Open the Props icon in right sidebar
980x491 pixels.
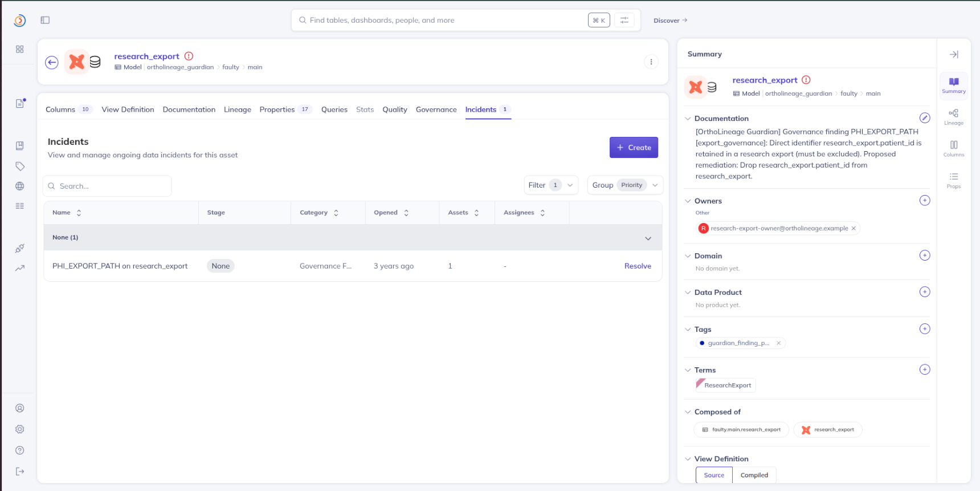(x=953, y=180)
